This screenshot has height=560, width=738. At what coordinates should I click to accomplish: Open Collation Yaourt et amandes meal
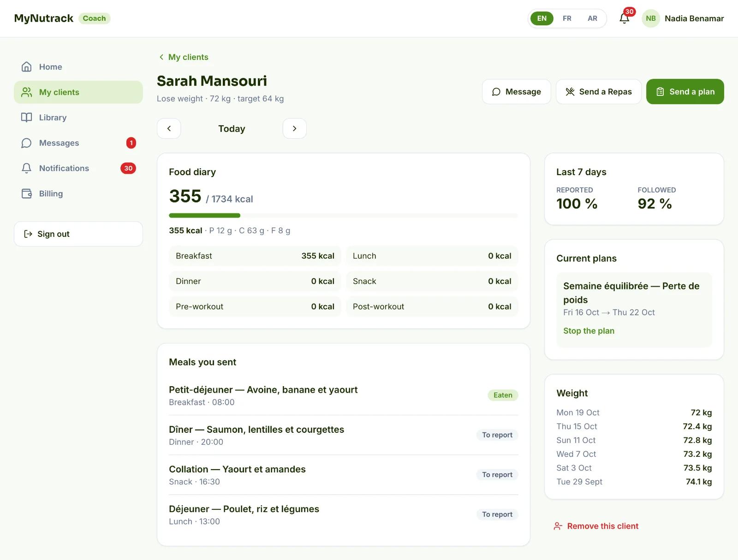click(x=343, y=475)
